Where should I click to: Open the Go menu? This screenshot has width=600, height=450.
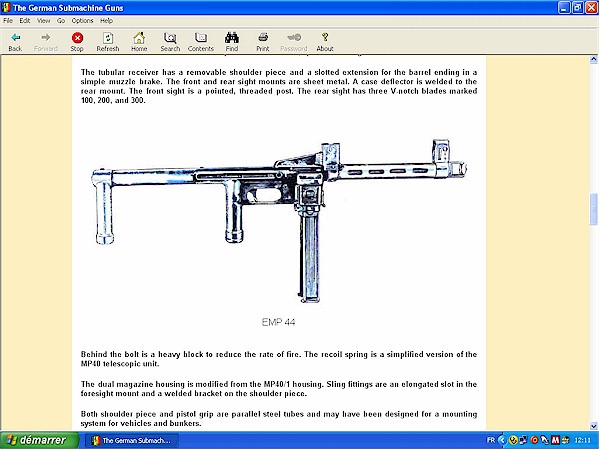coord(61,21)
